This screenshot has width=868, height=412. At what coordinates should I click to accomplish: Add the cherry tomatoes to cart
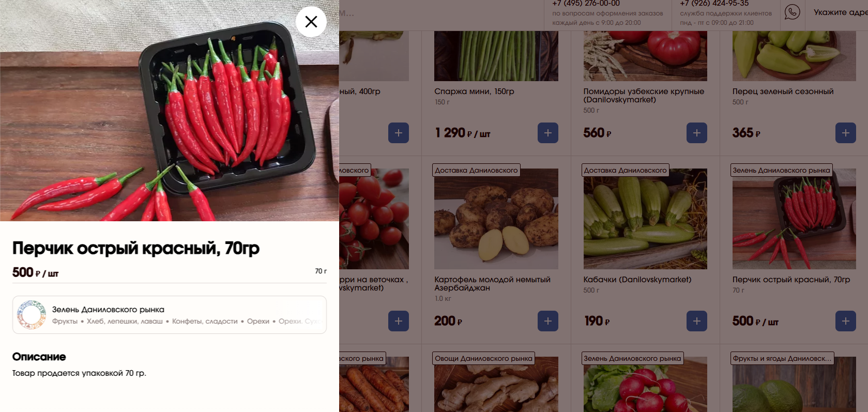pos(399,321)
